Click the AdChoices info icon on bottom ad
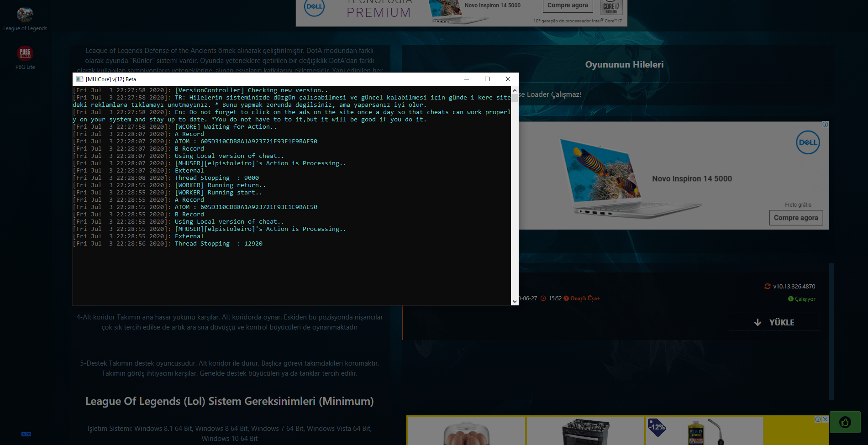 point(818,419)
